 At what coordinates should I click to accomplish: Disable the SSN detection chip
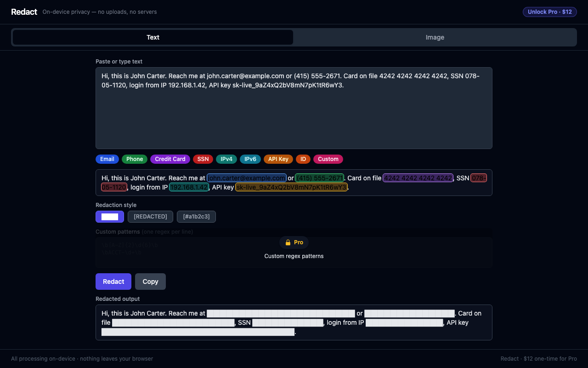coord(203,159)
